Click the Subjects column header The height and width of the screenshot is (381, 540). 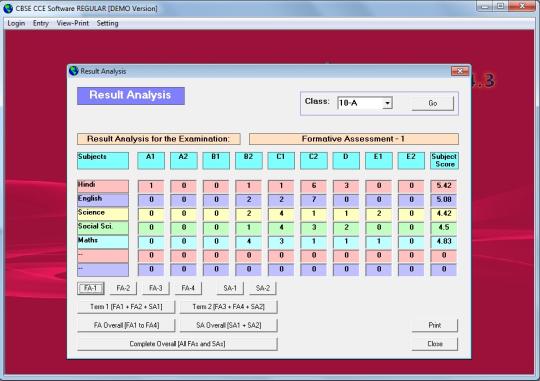point(103,161)
